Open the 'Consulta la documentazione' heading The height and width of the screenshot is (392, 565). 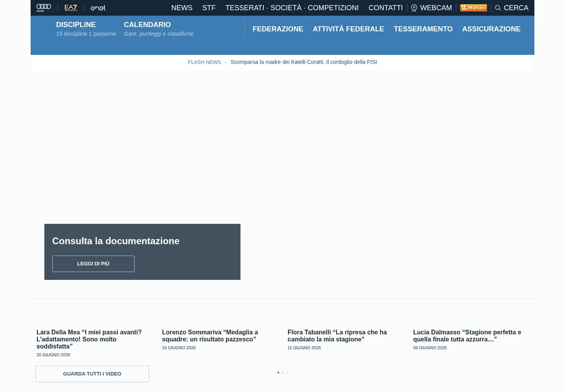(x=116, y=241)
